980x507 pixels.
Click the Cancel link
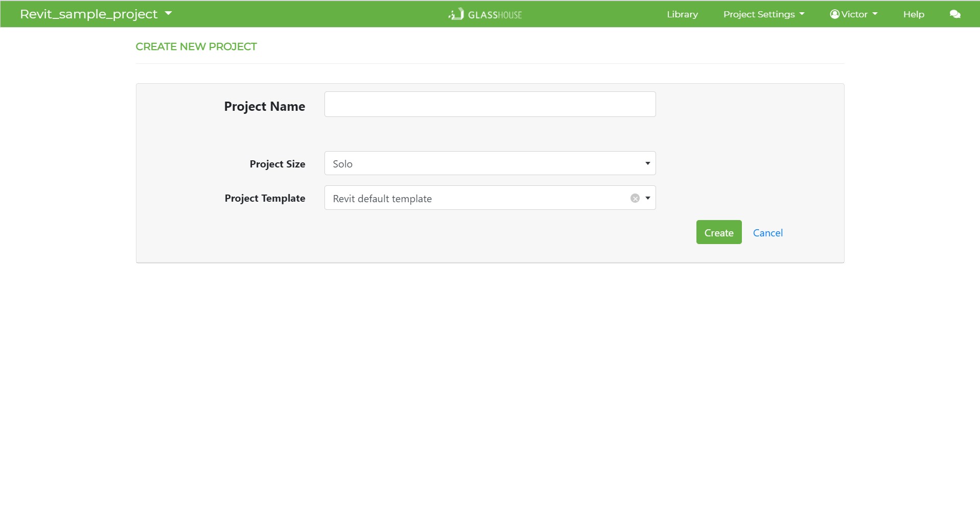[x=767, y=233]
